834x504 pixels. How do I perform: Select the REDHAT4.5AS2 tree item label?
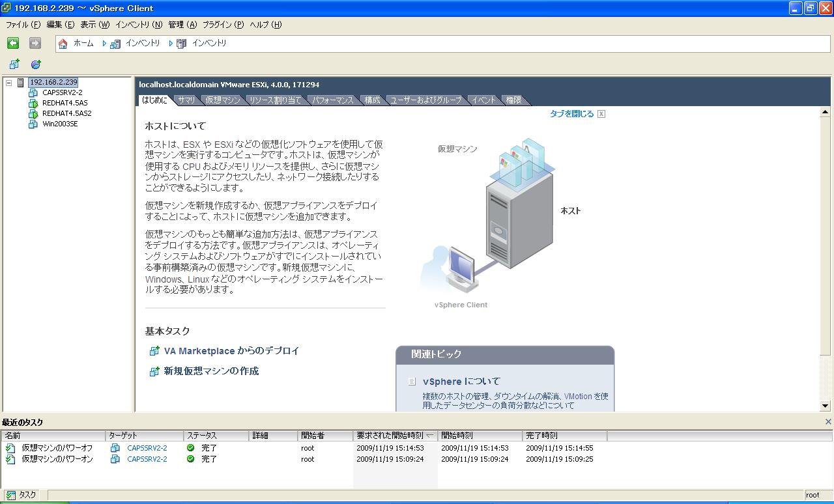[66, 113]
